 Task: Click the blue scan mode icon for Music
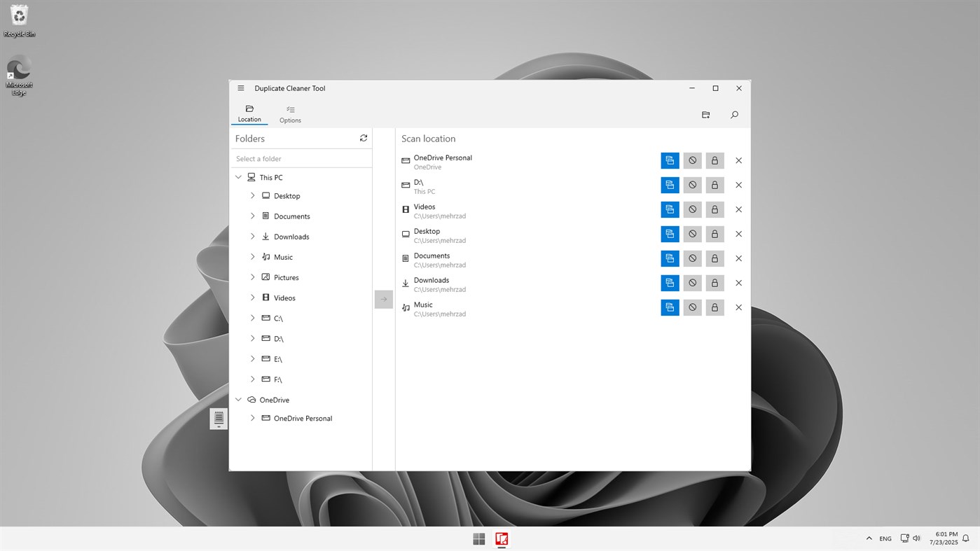pos(669,307)
